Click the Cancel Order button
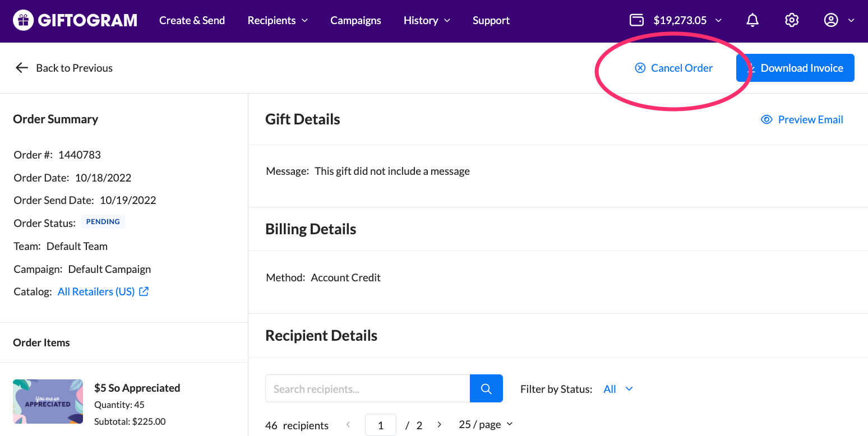Screen dimensions: 868x436 [x=674, y=68]
